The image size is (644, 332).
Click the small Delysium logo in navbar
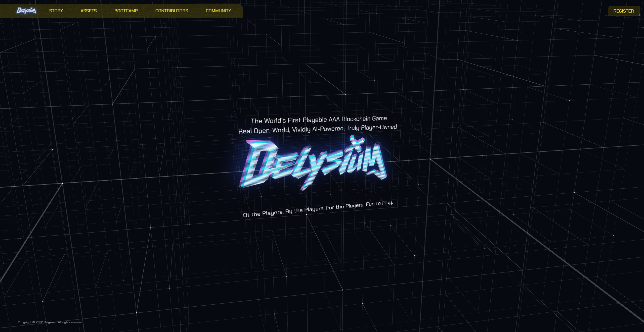pos(26,11)
